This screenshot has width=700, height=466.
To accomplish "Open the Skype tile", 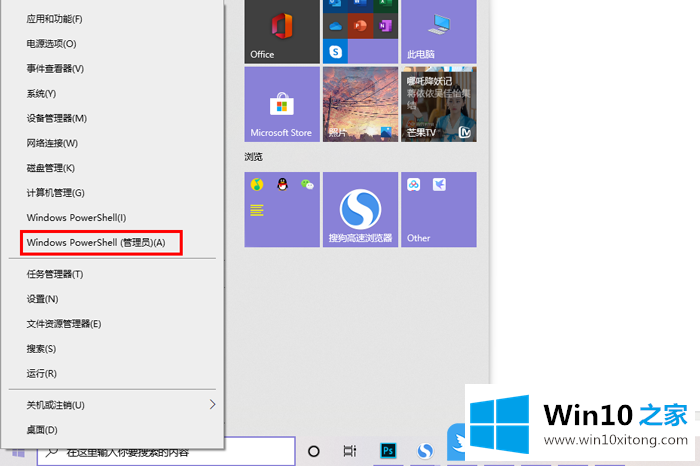I will tap(335, 51).
